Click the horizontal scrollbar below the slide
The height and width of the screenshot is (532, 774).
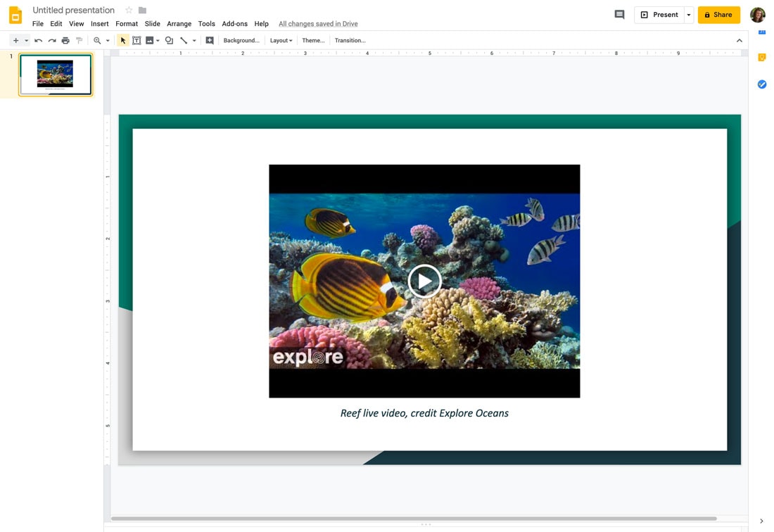[x=414, y=519]
